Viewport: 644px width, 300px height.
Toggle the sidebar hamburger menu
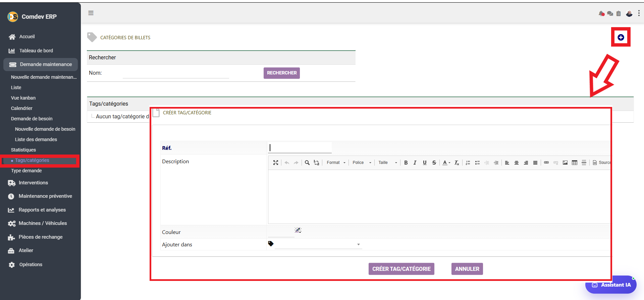(91, 13)
